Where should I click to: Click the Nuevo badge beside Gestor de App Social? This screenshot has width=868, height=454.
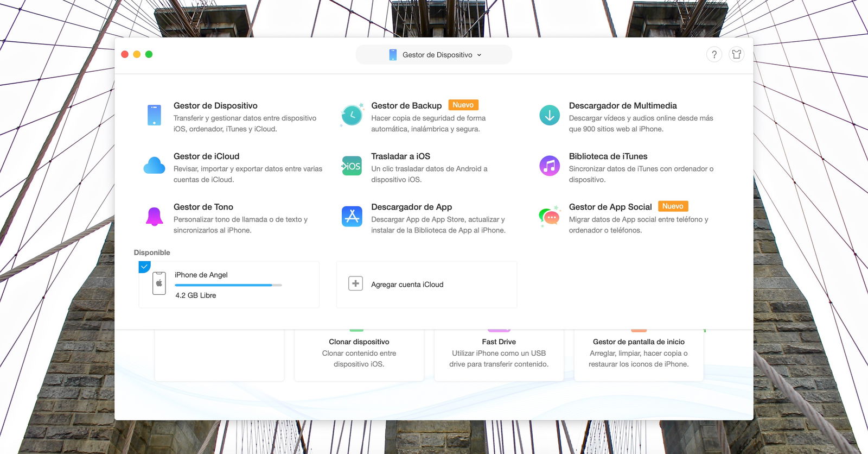(673, 206)
